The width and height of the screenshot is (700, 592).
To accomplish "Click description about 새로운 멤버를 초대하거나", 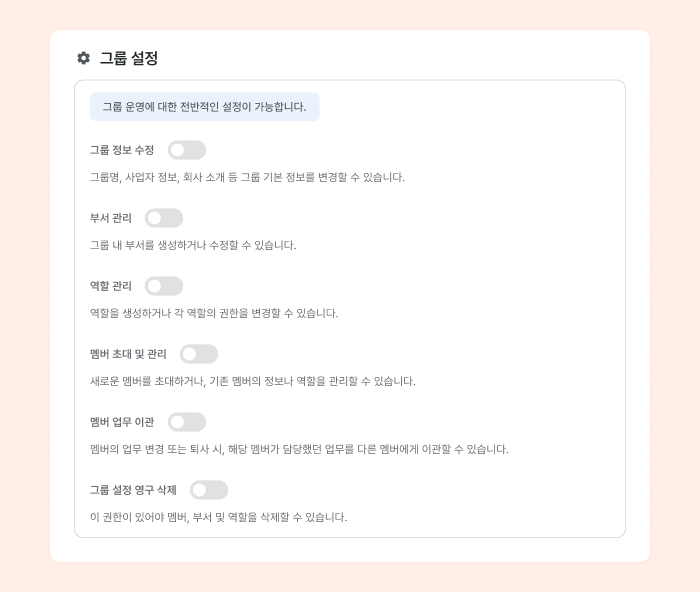I will [x=253, y=381].
